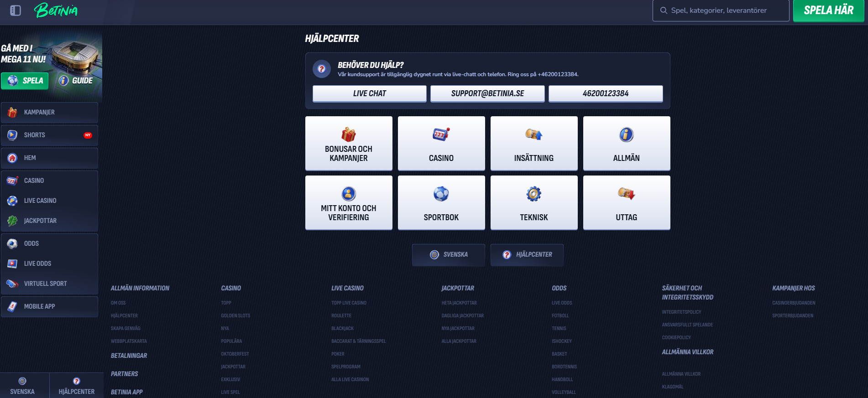Open Mitt Konto och Verifiering category
Viewport: 868px width, 398px height.
[349, 202]
